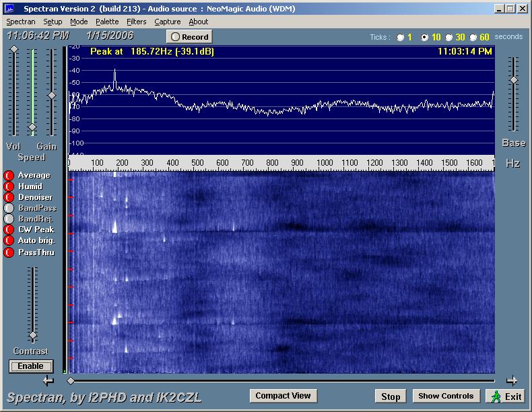Click the left arrow frequency shift icon
The width and height of the screenshot is (532, 412).
tap(48, 381)
